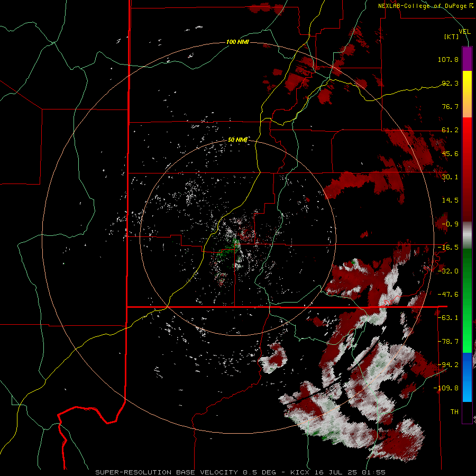This screenshot has width=476, height=476.
Task: Click the -16.5 velocity scale value
Action: (x=448, y=248)
